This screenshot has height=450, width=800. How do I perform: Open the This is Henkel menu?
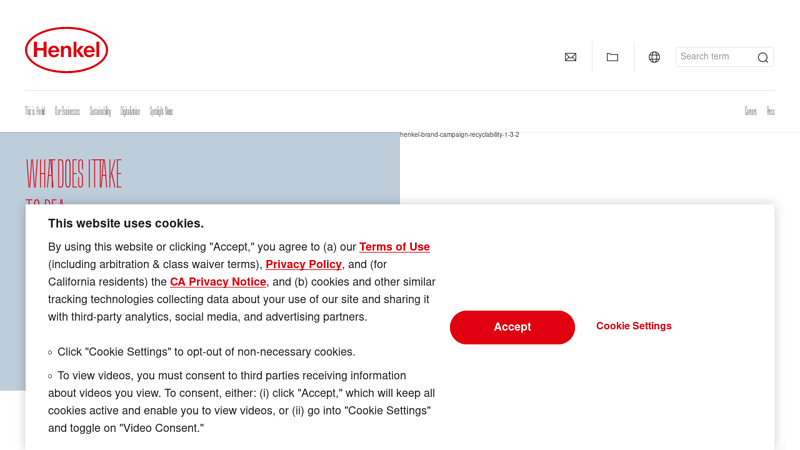point(35,111)
